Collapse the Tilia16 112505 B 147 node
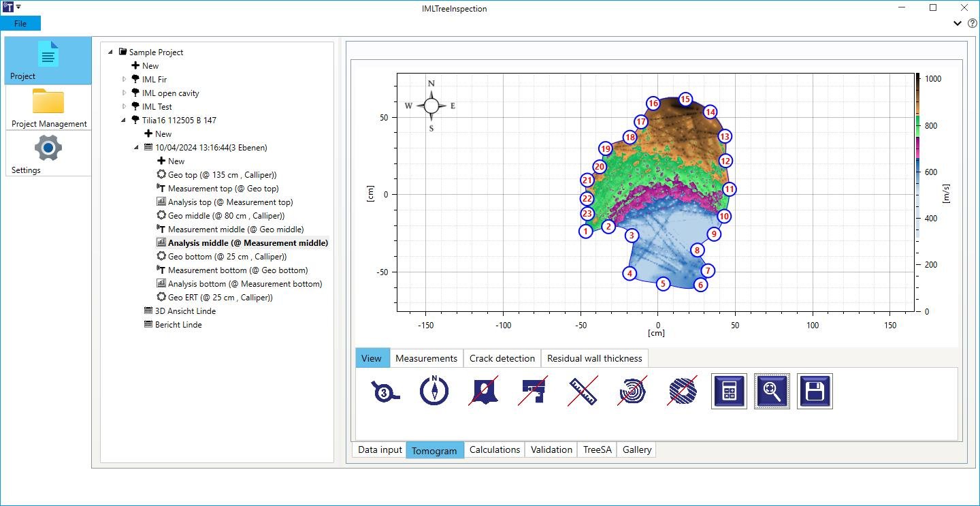This screenshot has width=980, height=506. [125, 121]
